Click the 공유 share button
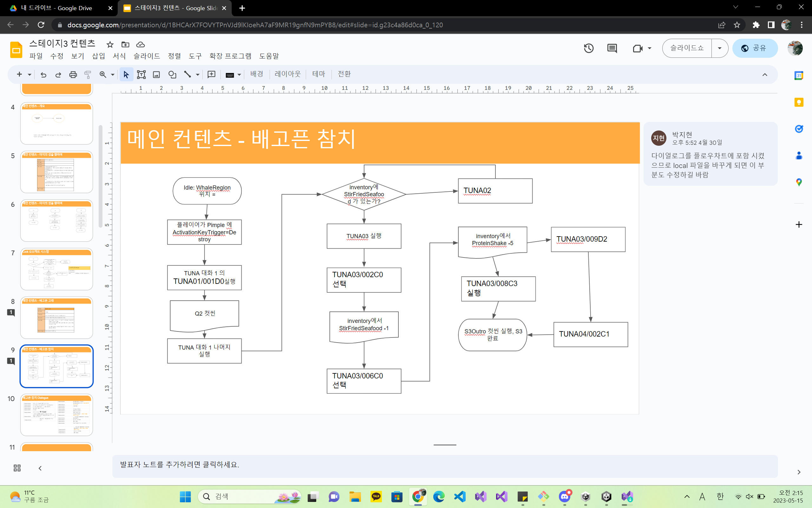 tap(755, 48)
